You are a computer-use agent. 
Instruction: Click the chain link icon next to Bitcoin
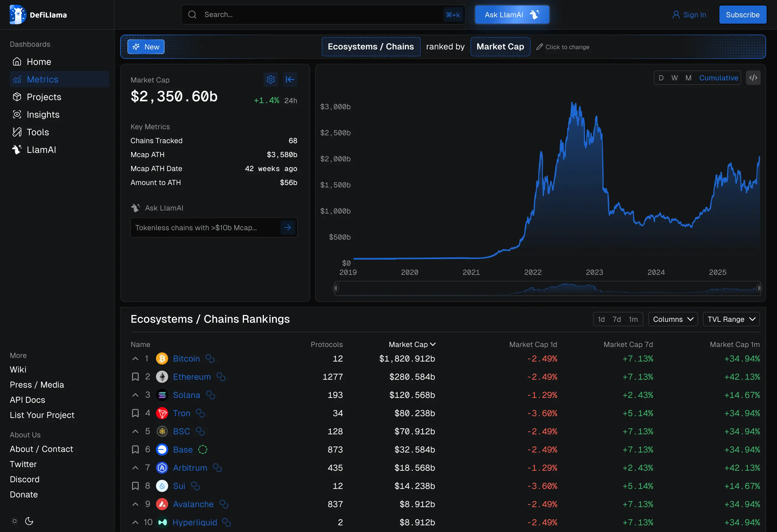(x=210, y=359)
